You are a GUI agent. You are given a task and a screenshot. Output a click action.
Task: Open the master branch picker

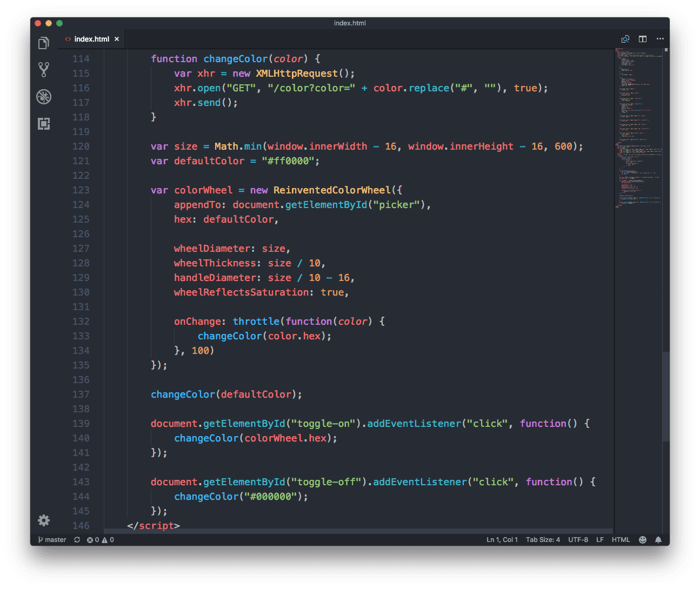coord(52,540)
